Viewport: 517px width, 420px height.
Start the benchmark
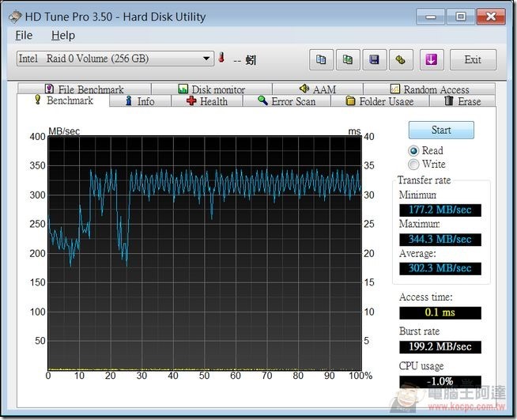coord(441,130)
